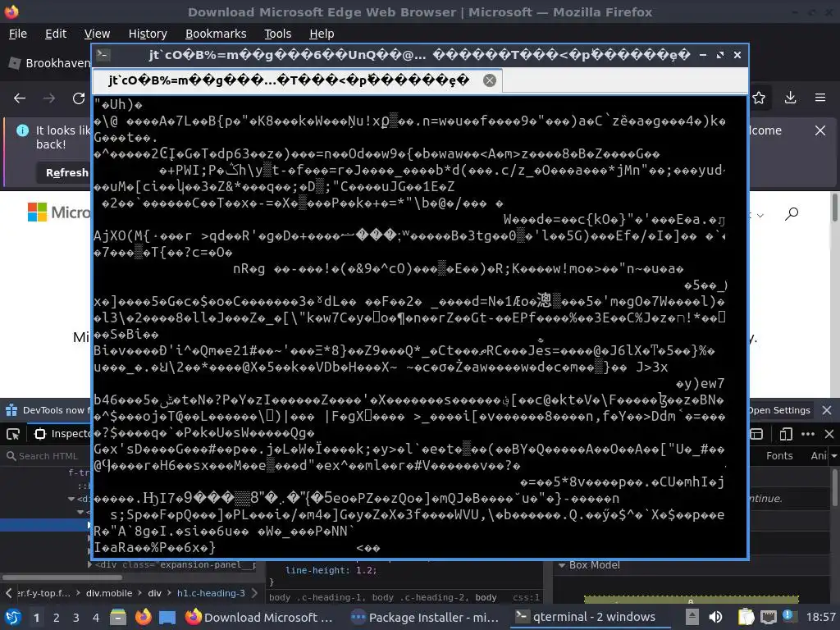Viewport: 840px width, 630px height.
Task: Click the show desktop panel icon
Action: click(167, 617)
